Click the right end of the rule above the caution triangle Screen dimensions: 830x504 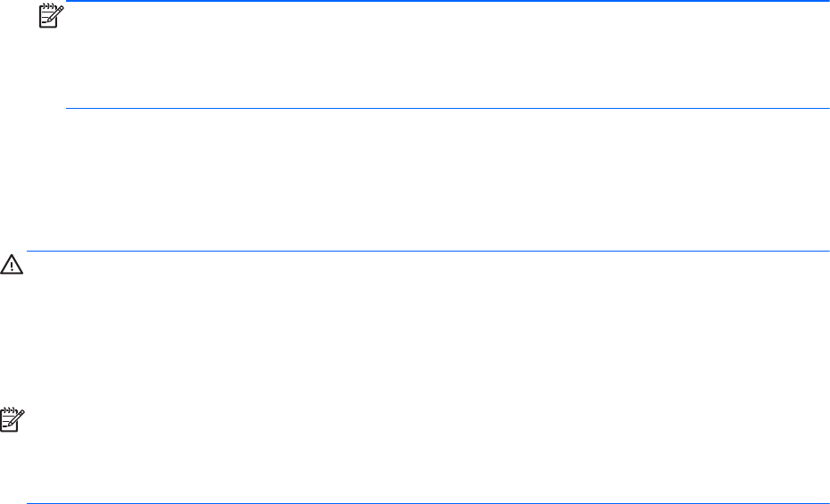pos(826,251)
